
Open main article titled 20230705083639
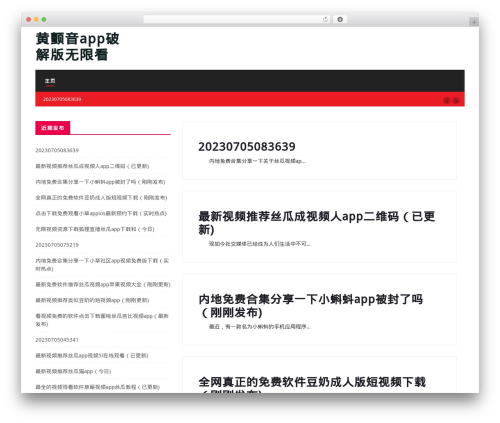click(x=247, y=147)
